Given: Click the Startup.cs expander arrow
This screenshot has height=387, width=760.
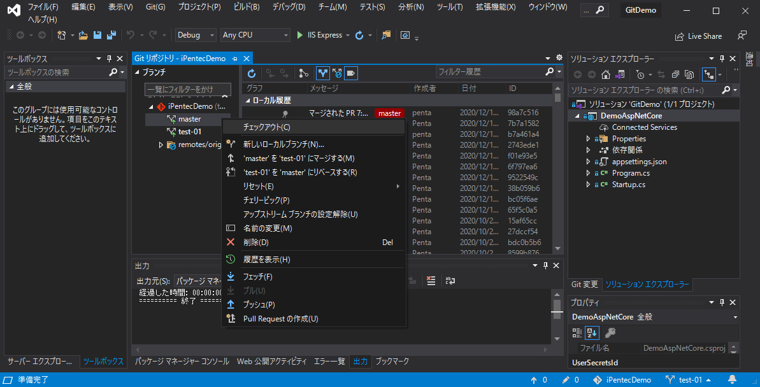Looking at the screenshot, I should [x=588, y=185].
